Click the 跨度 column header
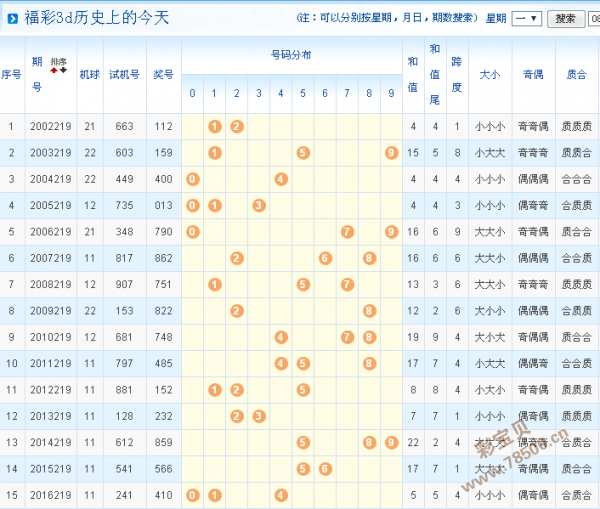The width and height of the screenshot is (600, 509). [x=457, y=74]
